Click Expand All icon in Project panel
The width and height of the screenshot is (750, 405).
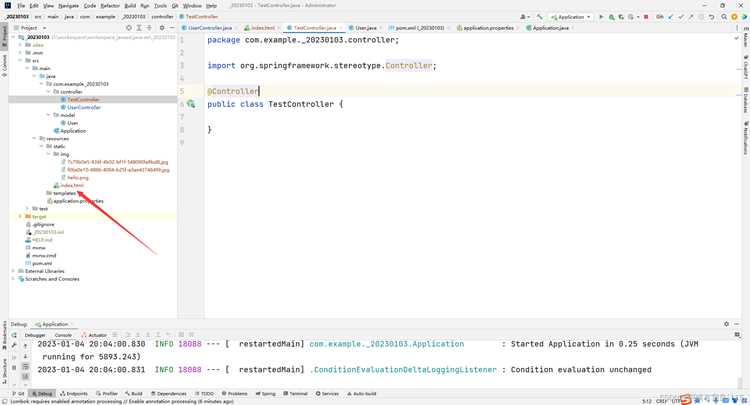[x=139, y=28]
